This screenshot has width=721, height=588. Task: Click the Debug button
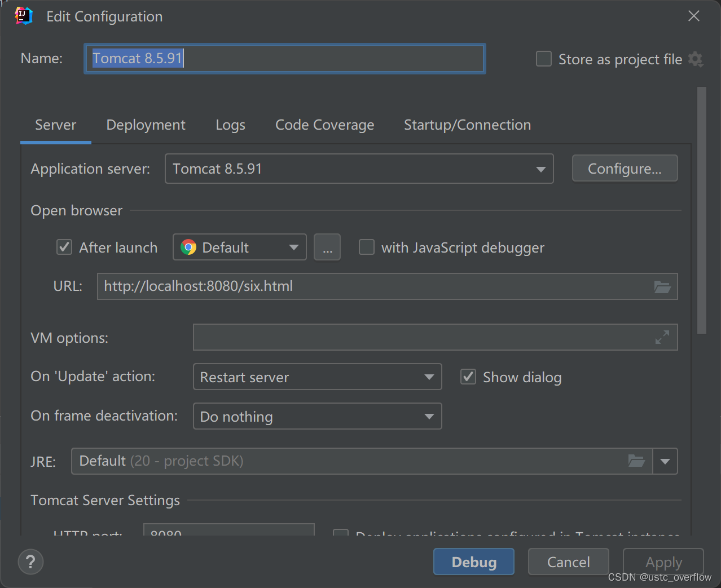[x=474, y=562]
